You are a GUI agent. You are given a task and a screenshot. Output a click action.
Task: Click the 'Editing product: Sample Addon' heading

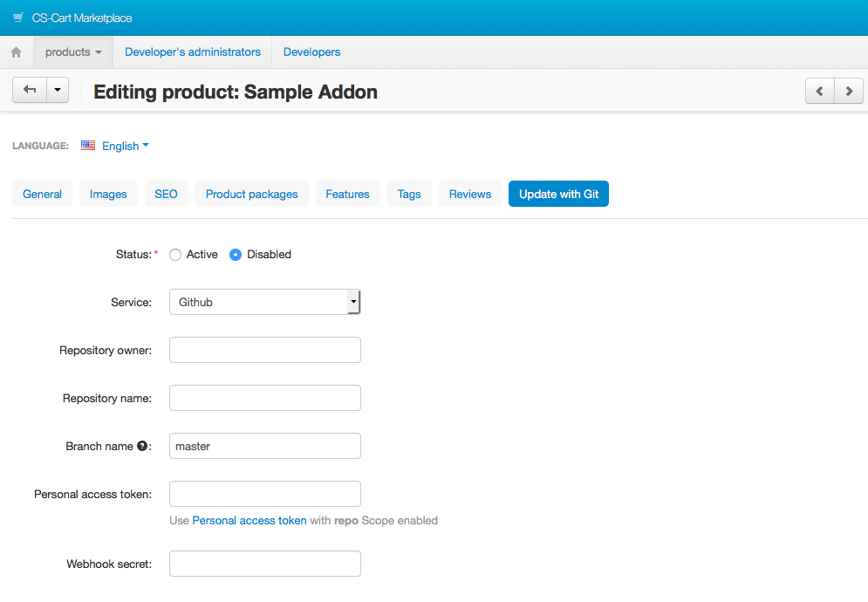point(236,92)
